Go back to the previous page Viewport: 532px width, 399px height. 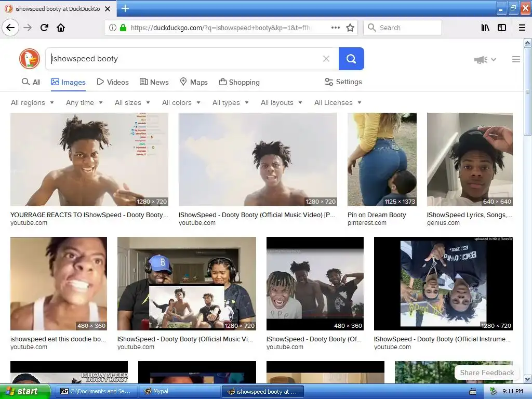click(10, 28)
